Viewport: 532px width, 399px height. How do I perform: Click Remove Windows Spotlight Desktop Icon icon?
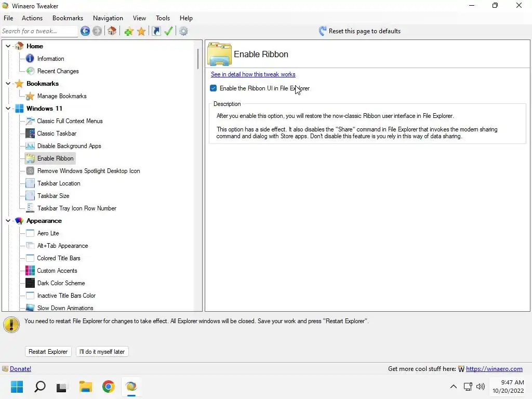(30, 170)
